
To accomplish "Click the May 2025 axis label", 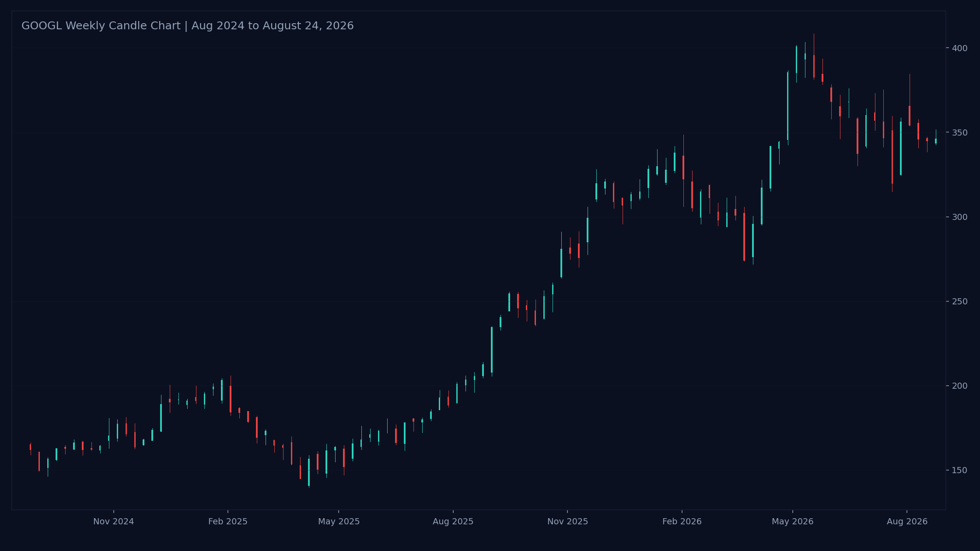I will (x=339, y=522).
